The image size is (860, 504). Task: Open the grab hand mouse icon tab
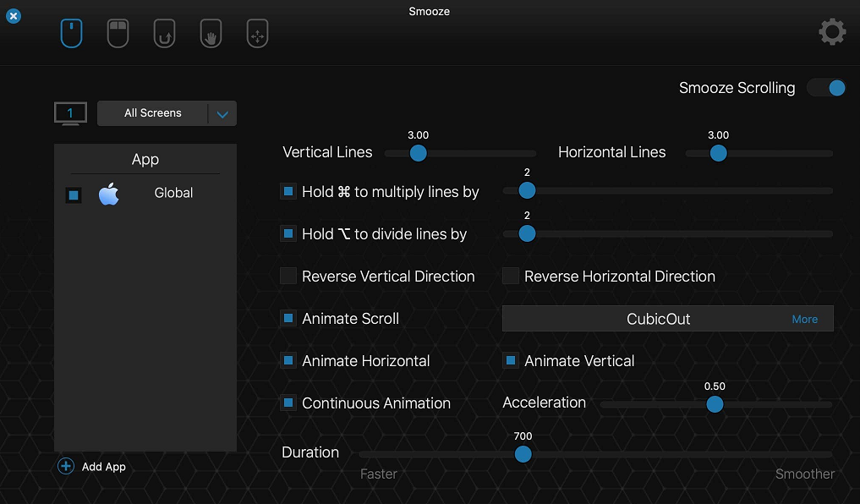click(211, 34)
